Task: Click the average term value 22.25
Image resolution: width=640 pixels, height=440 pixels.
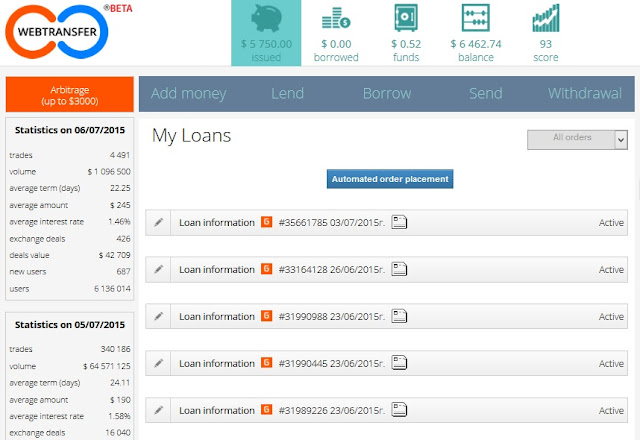Action: click(x=120, y=188)
